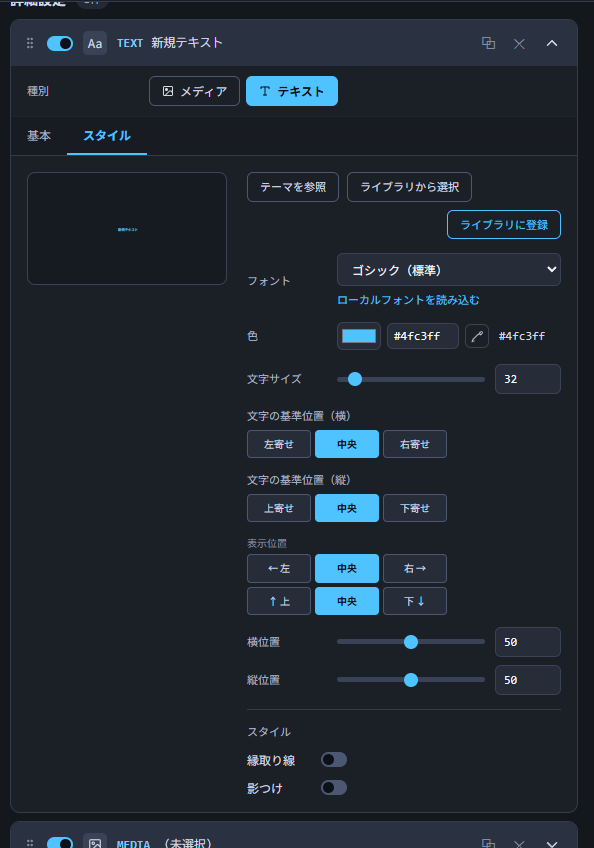594x848 pixels.
Task: Activate the eyedropper color picker icon
Action: click(x=477, y=336)
